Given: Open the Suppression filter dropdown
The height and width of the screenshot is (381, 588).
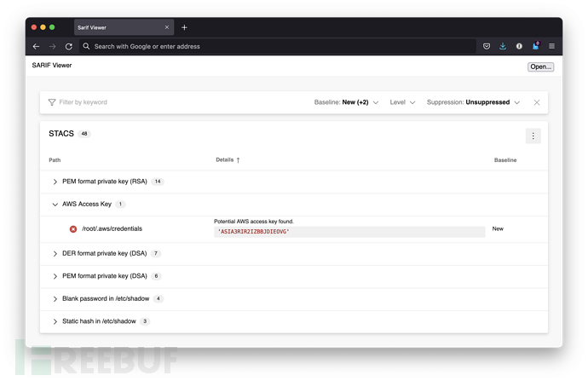Looking at the screenshot, I should click(473, 102).
